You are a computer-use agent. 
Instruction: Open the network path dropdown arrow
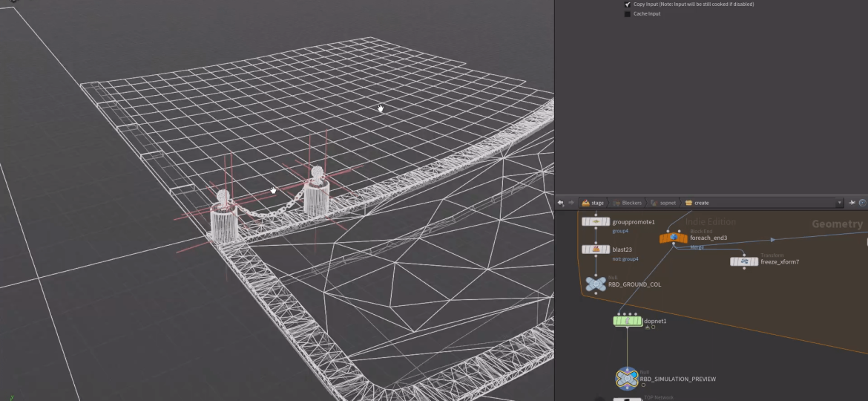click(x=839, y=203)
